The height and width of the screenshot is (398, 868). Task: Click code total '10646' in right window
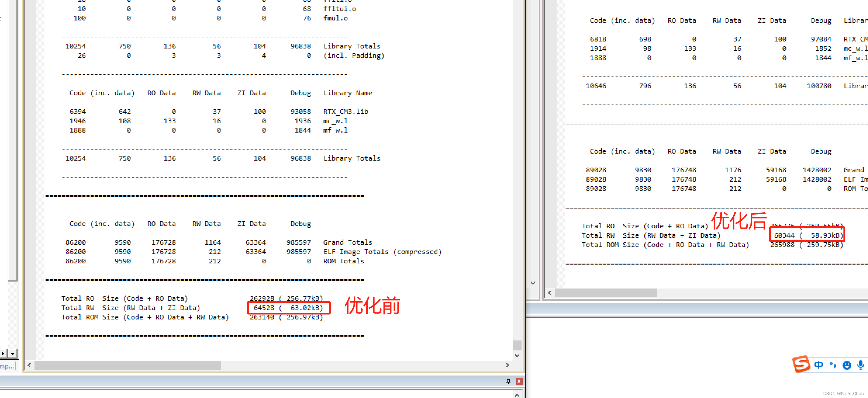pyautogui.click(x=596, y=86)
